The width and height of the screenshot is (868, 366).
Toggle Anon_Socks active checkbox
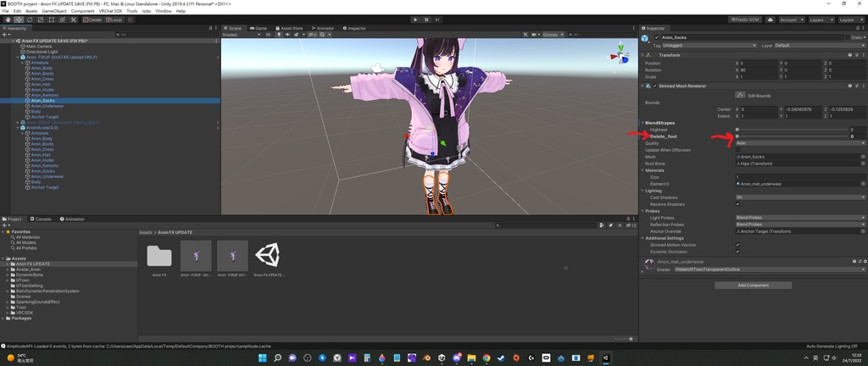click(657, 37)
